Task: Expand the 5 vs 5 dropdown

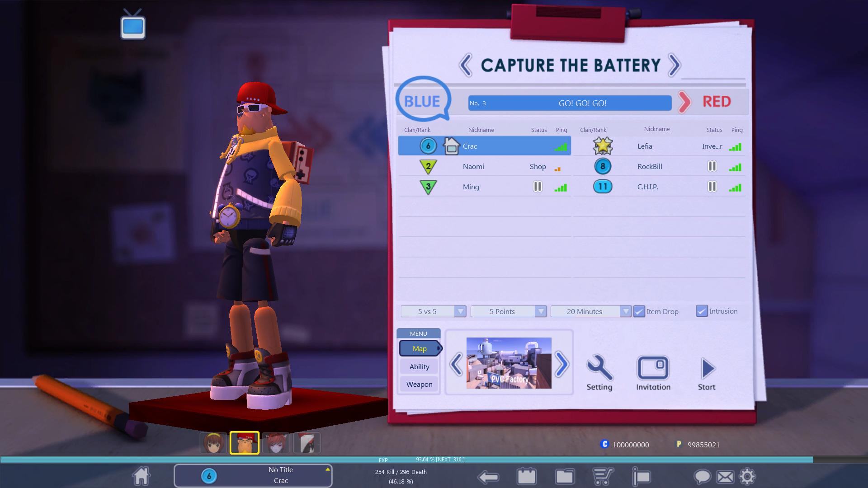Action: coord(460,311)
